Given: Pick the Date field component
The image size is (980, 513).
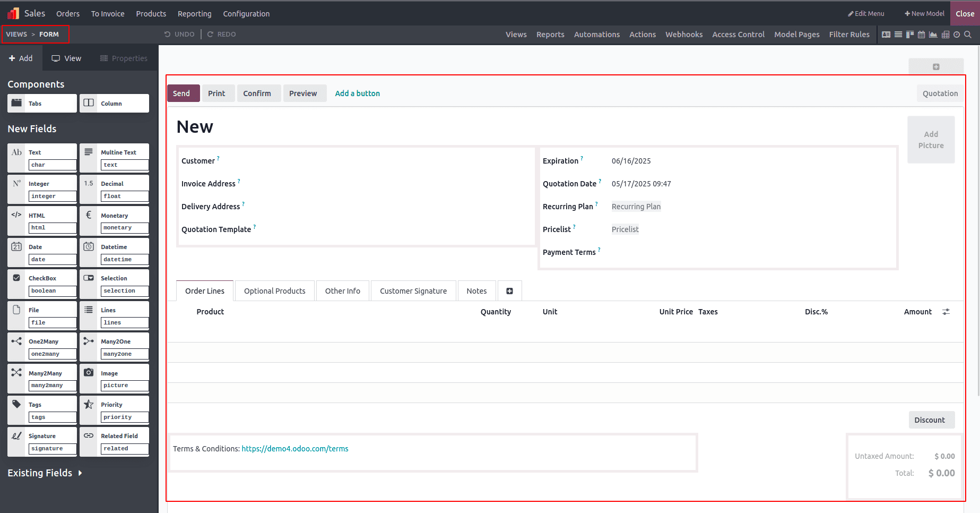Looking at the screenshot, I should tap(42, 252).
